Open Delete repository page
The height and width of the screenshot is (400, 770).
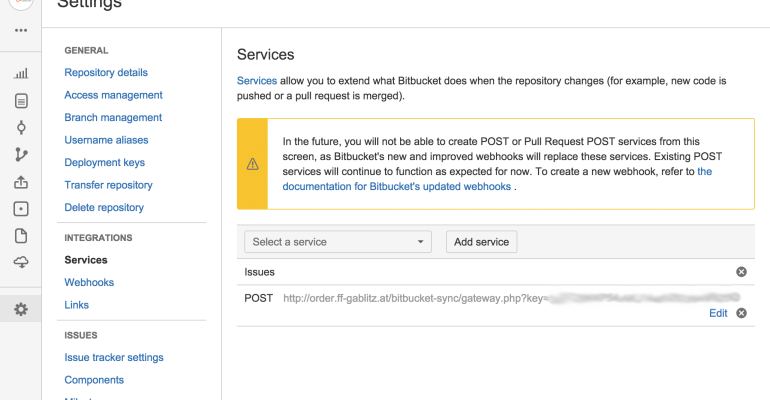tap(104, 208)
